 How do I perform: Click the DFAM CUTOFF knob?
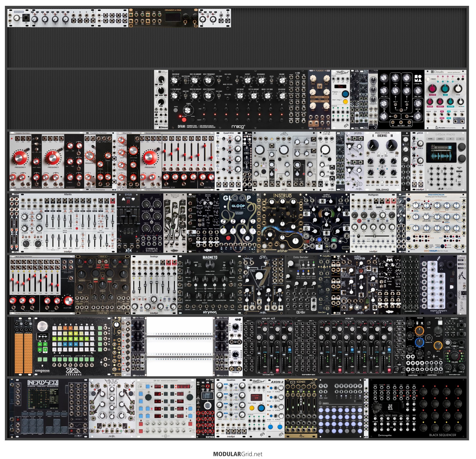click(247, 81)
